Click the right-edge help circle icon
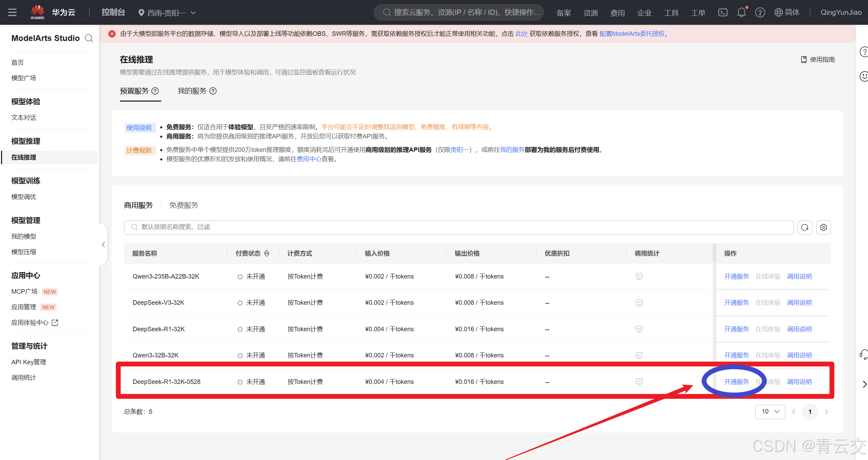This screenshot has width=868, height=460. 864,52
